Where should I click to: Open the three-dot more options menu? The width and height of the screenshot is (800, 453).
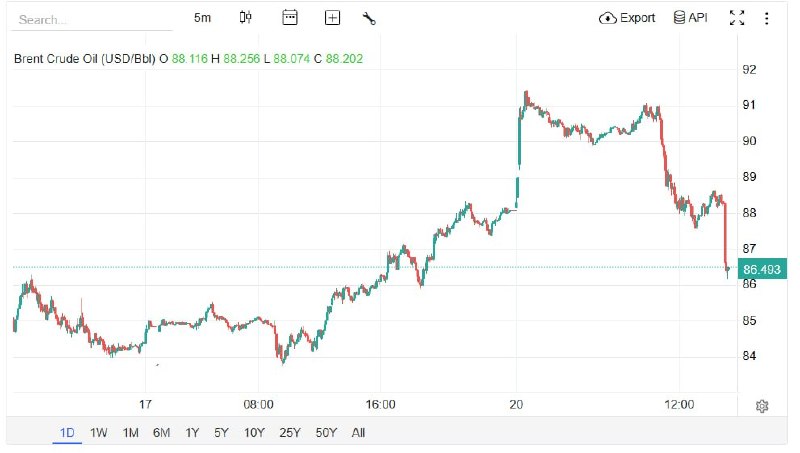766,18
